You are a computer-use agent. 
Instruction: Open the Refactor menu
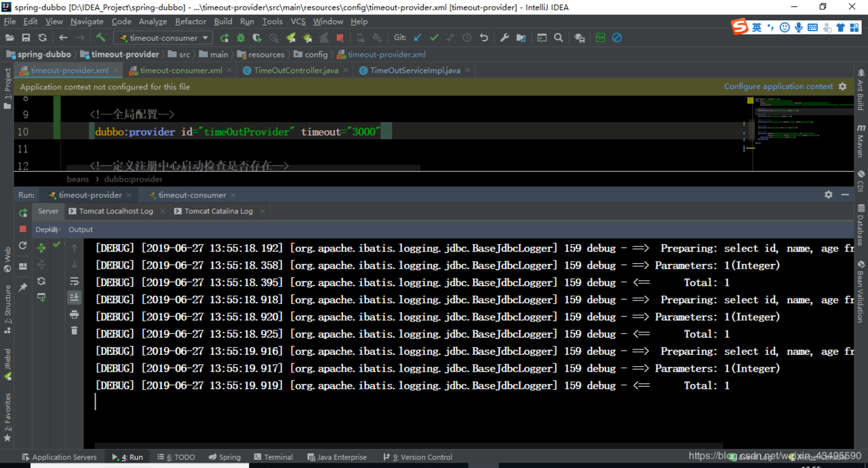[191, 22]
